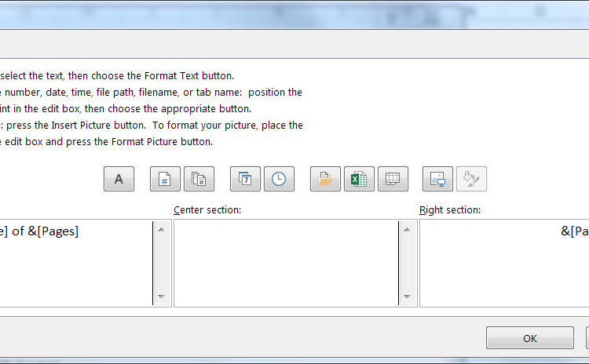
Task: Click the Right section label
Action: click(x=450, y=210)
